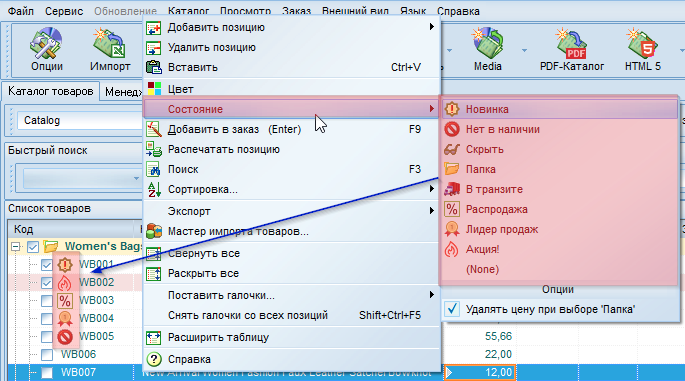Click the Добавить в заказ icon
Image resolution: width=685 pixels, height=381 pixels.
[154, 129]
